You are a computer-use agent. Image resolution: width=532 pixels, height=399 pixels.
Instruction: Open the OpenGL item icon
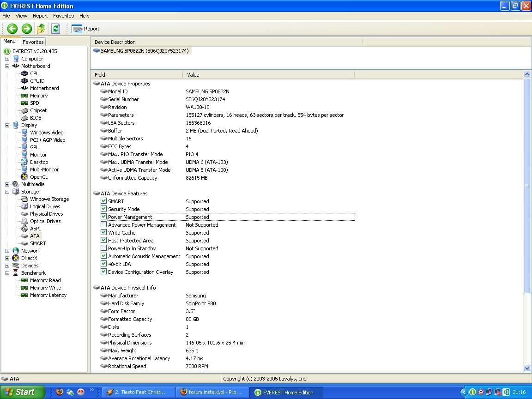click(x=24, y=177)
